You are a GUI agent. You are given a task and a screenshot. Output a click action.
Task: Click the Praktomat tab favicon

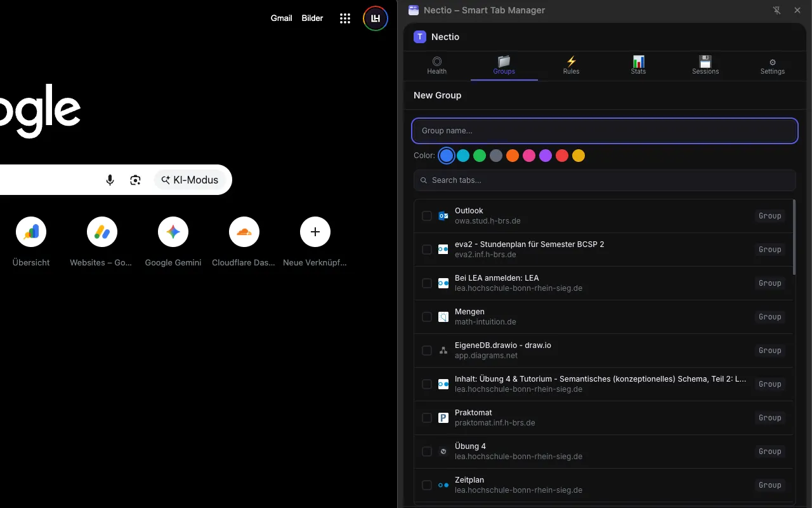(443, 418)
